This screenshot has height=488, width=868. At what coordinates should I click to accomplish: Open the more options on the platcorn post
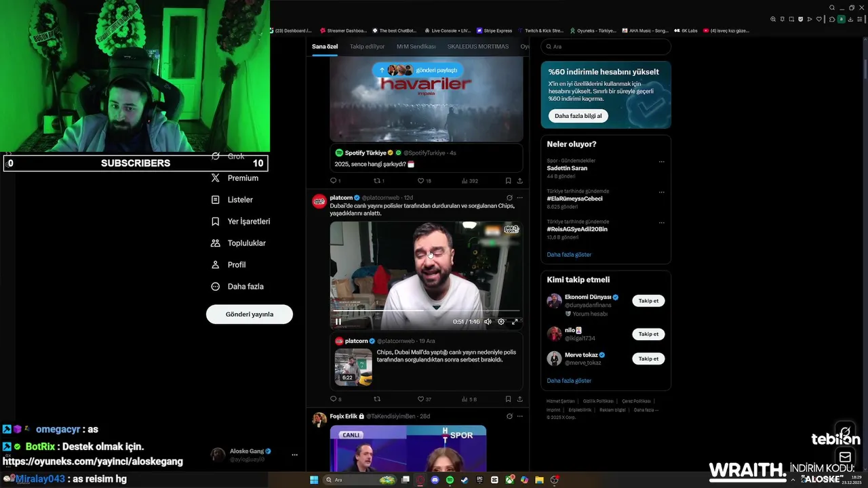point(520,198)
